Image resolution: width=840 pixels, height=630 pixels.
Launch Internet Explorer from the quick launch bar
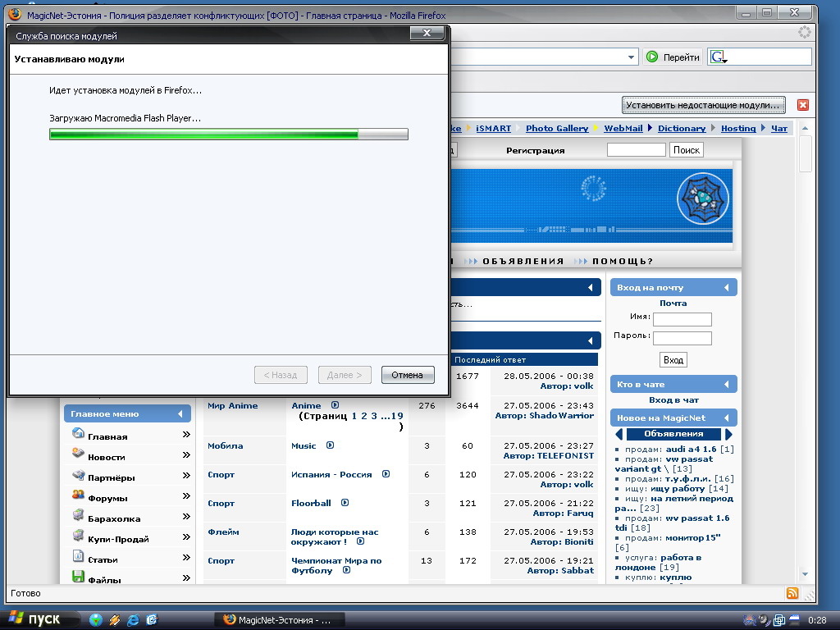pyautogui.click(x=133, y=620)
